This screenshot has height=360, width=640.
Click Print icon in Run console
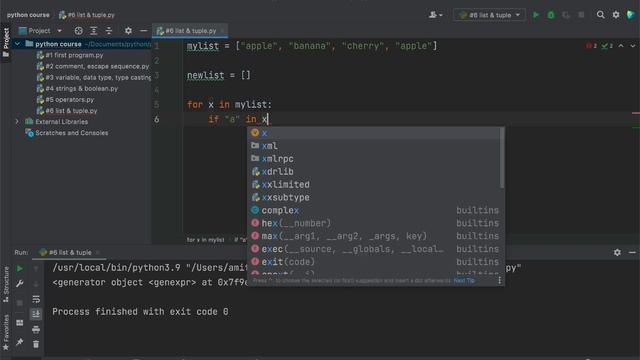[x=36, y=329]
